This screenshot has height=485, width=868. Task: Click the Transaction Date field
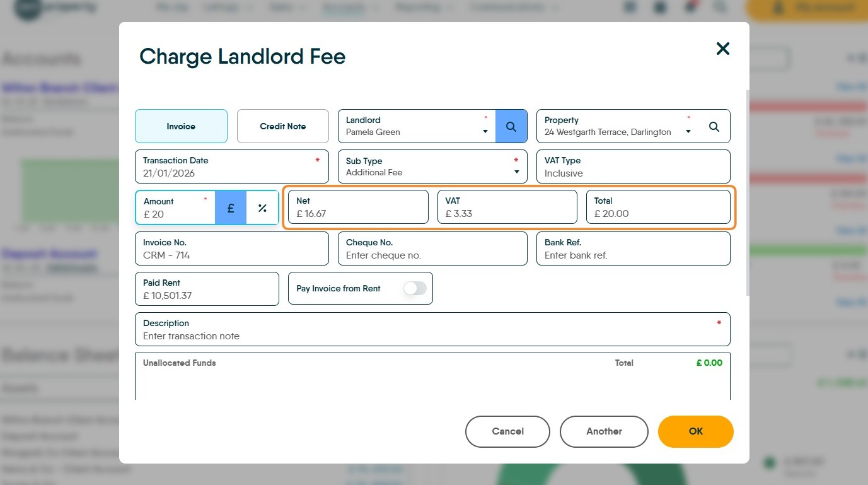232,167
